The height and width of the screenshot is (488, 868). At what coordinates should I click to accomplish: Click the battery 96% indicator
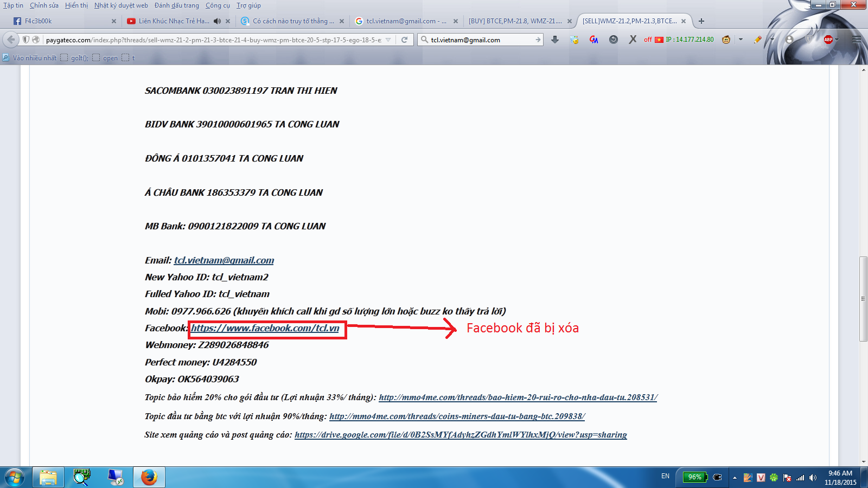[x=695, y=477]
